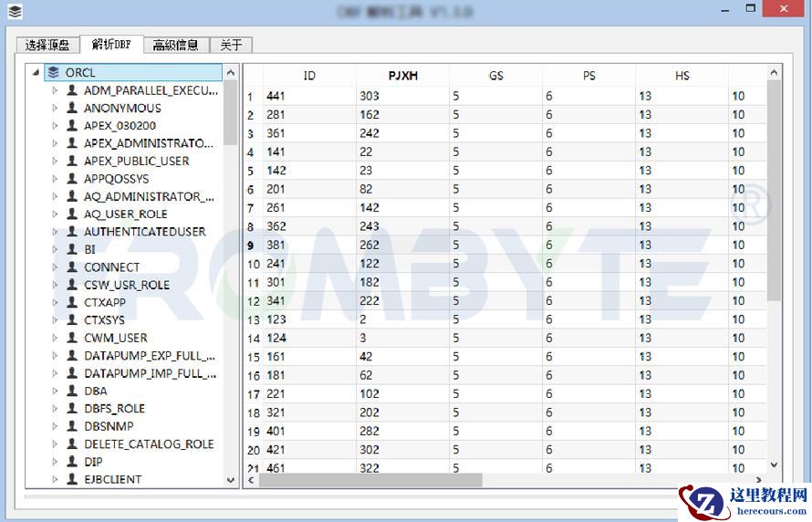The height and width of the screenshot is (522, 812).
Task: Select ID cell 261 in row 7
Action: (x=309, y=208)
